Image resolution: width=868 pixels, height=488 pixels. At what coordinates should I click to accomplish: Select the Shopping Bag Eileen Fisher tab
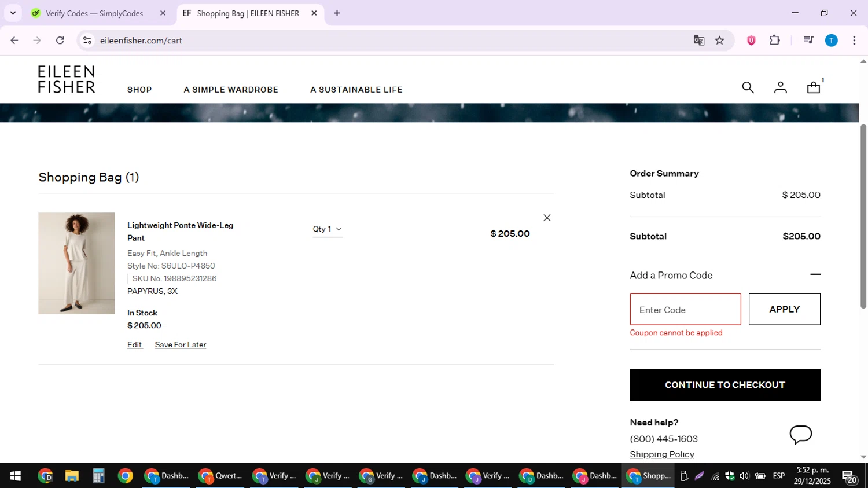(x=249, y=13)
